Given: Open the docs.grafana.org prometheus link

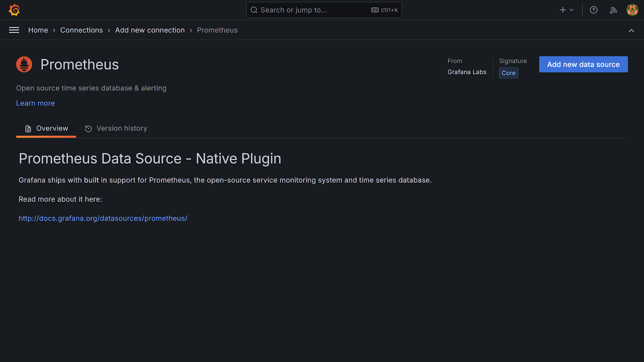Looking at the screenshot, I should tap(103, 218).
